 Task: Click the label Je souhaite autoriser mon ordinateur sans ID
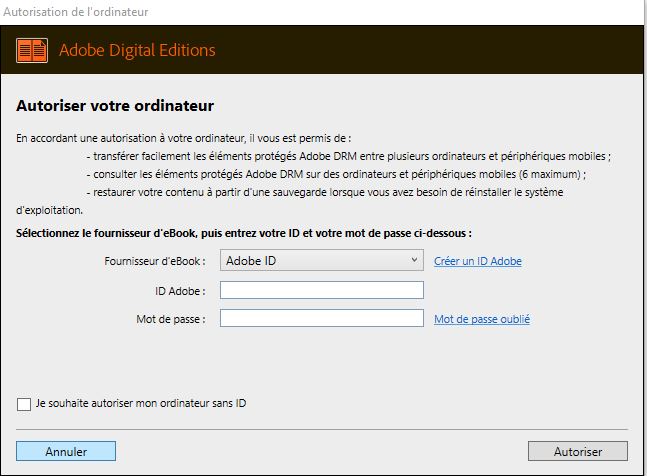coord(141,404)
